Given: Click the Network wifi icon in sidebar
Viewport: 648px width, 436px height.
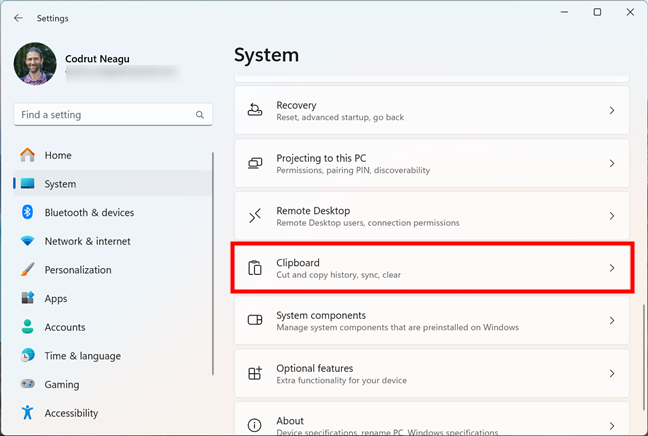Looking at the screenshot, I should click(x=28, y=241).
